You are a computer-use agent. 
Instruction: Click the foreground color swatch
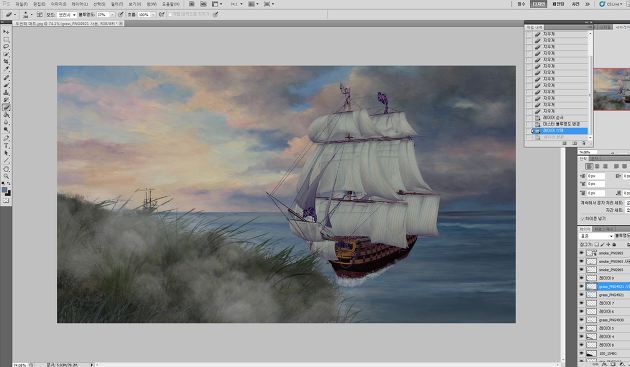pyautogui.click(x=4, y=190)
